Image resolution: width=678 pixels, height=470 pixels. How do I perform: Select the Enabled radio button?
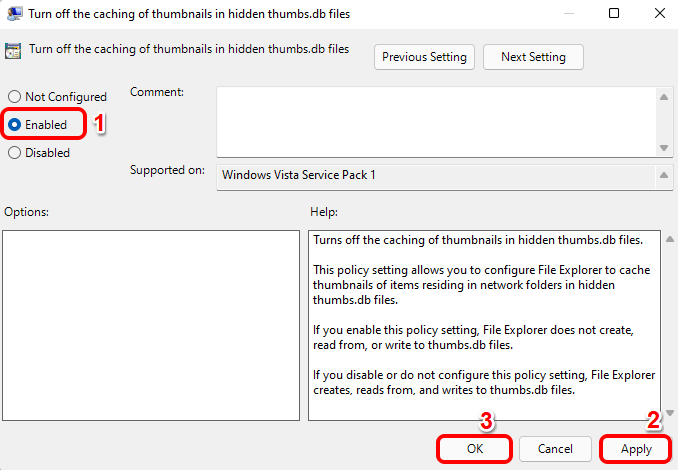[x=14, y=125]
